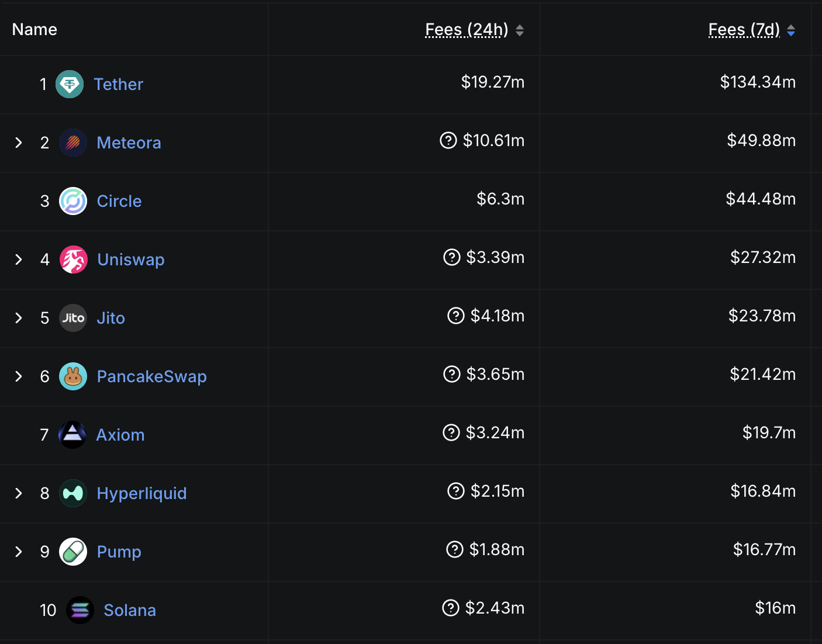Viewport: 822px width, 644px height.
Task: Click the question mark beside Meteora's fees
Action: pyautogui.click(x=448, y=140)
